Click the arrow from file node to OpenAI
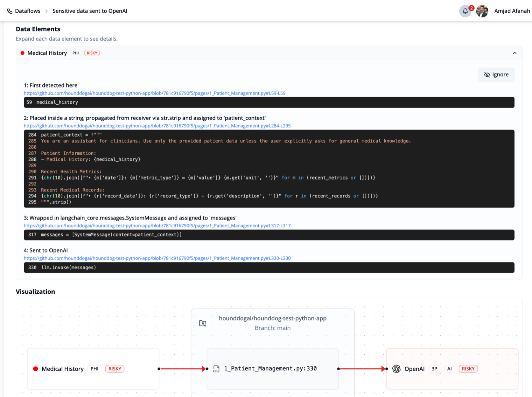Screen dimensions: 532x397 tap(362, 369)
